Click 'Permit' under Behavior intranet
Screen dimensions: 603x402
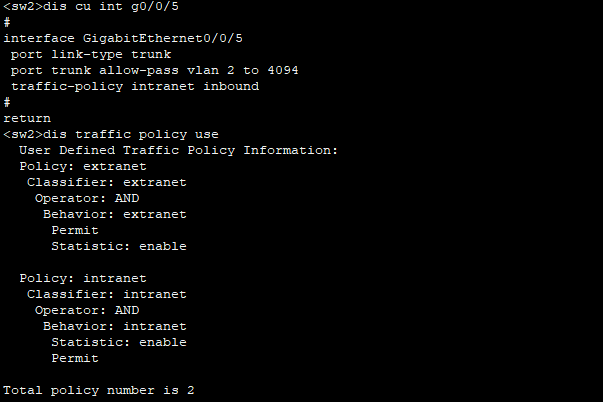pos(75,359)
